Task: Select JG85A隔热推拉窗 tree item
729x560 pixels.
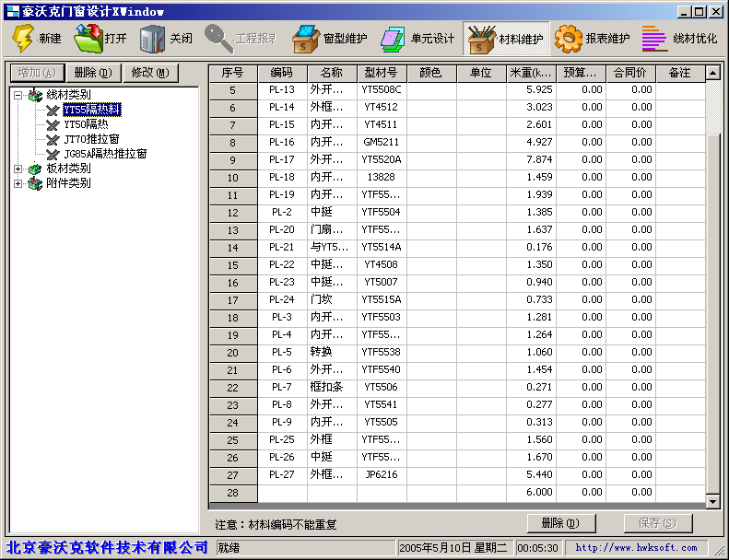Action: coord(106,154)
